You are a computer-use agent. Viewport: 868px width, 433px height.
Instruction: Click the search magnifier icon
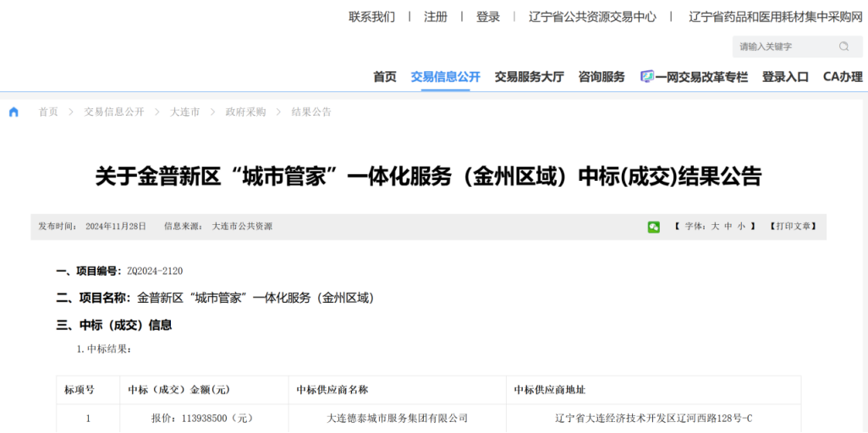(843, 47)
